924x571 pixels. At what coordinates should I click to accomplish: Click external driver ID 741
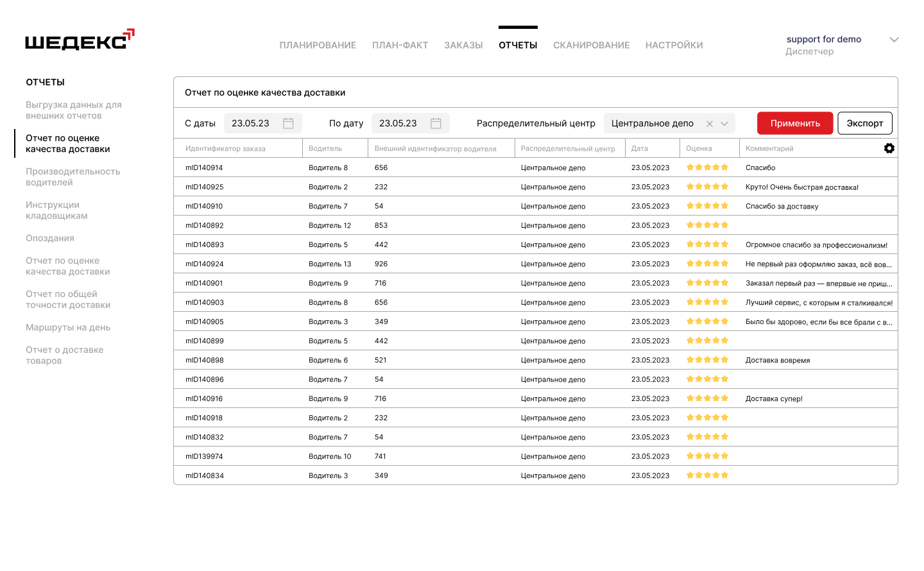point(381,456)
